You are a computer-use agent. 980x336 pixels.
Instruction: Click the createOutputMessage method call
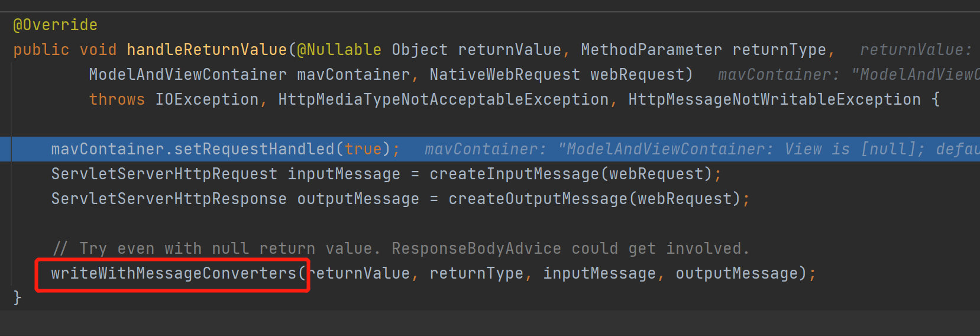538,199
